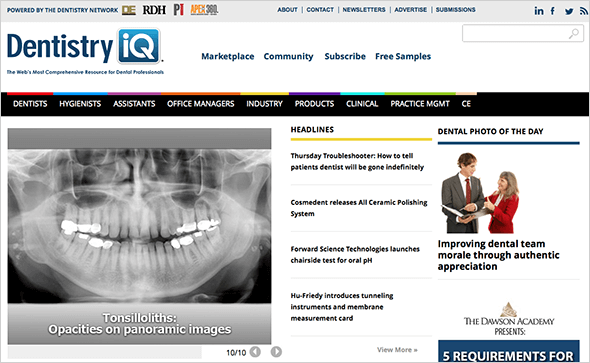Click the DentistryIQ site logo
590x363 pixels.
[84, 47]
